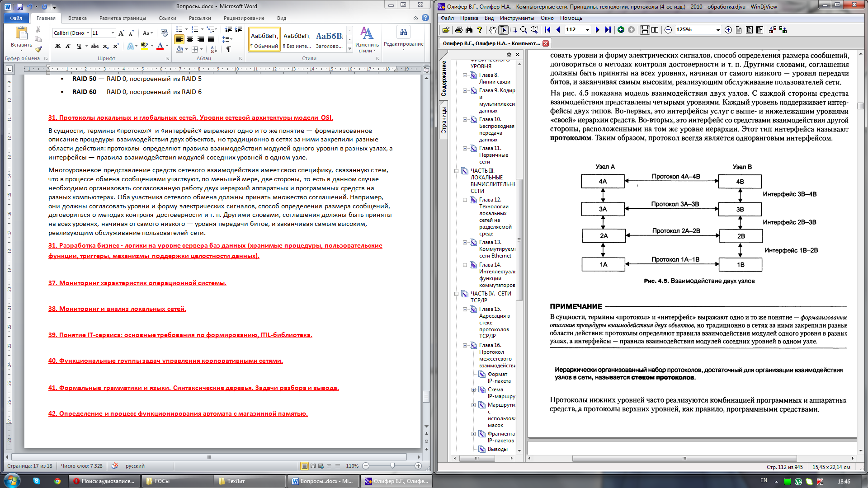
Task: Clear formatting in Word ribbon
Action: (x=164, y=33)
